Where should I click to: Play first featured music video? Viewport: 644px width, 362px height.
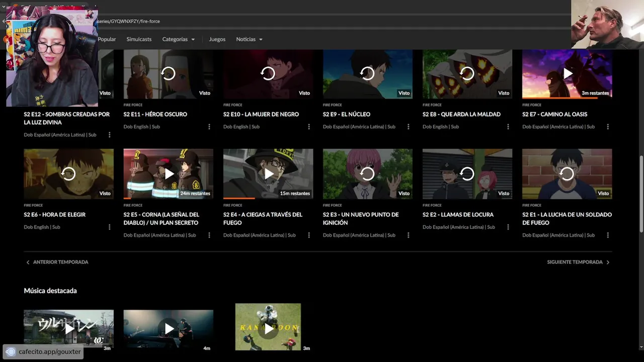tap(68, 329)
